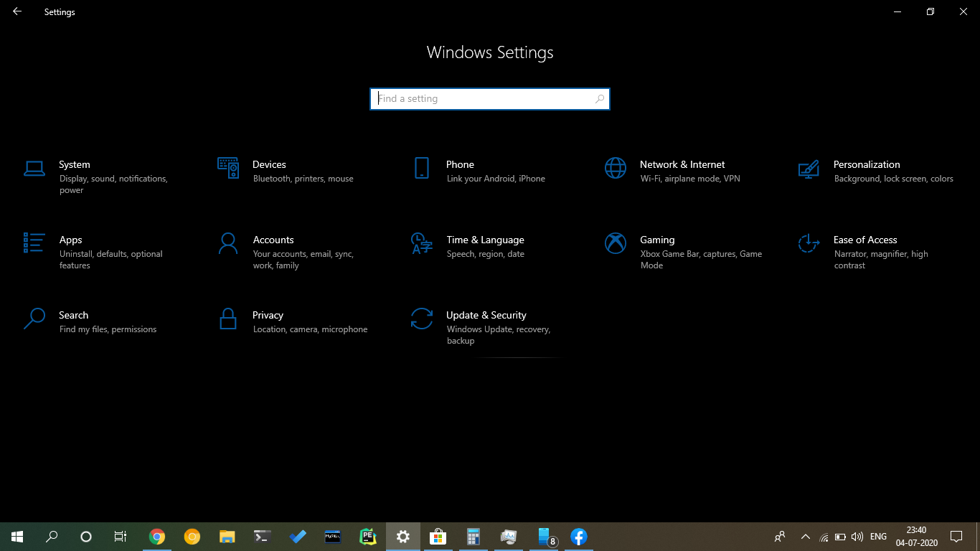Screen dimensions: 980x551
Task: Open the Apps list icon
Action: pos(34,242)
